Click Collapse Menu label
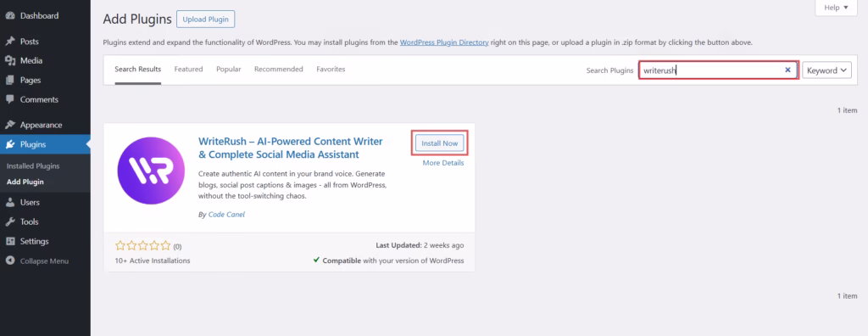 click(x=44, y=261)
